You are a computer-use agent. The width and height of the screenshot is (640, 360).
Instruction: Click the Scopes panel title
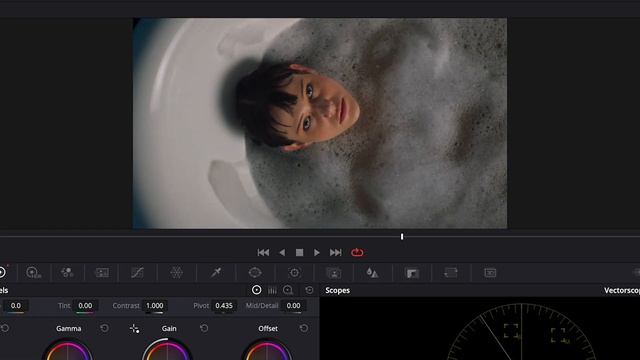click(338, 290)
